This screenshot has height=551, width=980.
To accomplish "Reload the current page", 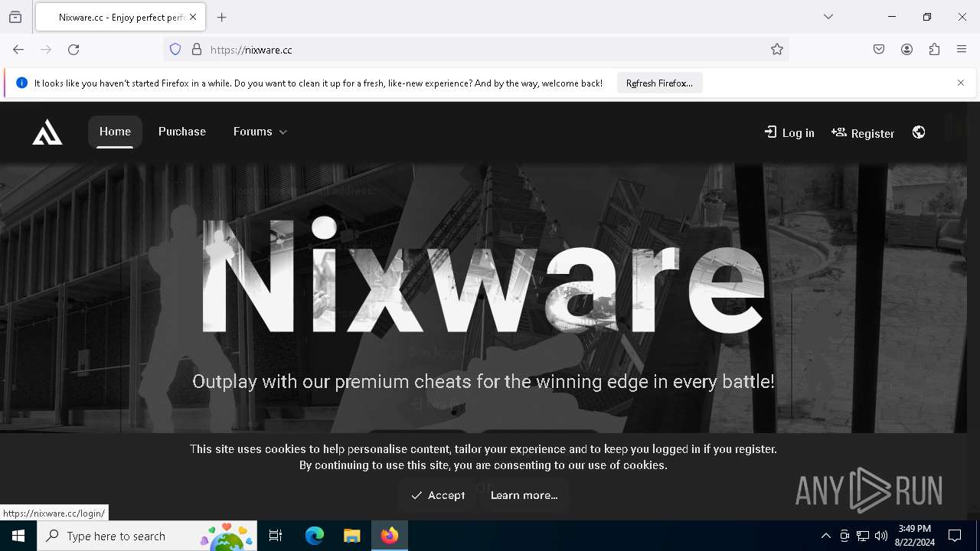I will (73, 50).
